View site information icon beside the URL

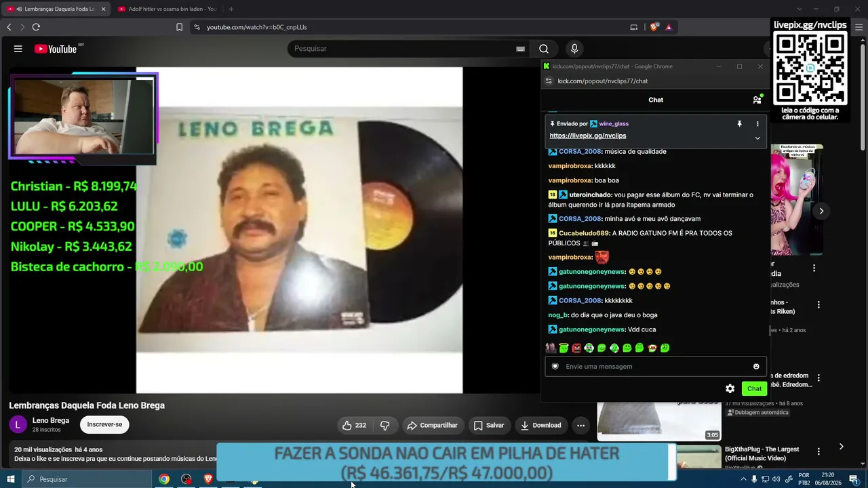(197, 27)
